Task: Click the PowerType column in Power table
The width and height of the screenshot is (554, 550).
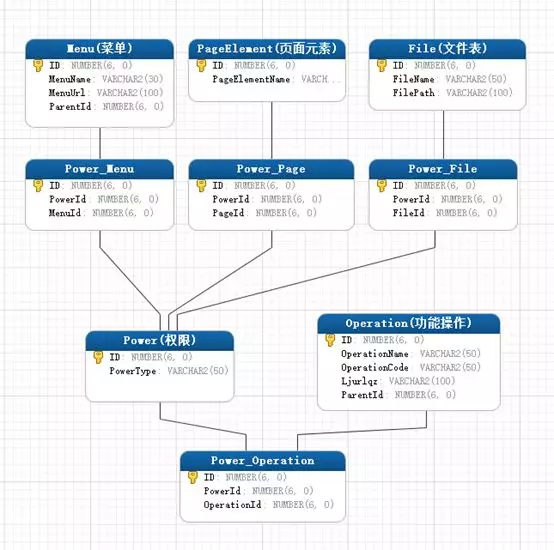Action: (169, 371)
